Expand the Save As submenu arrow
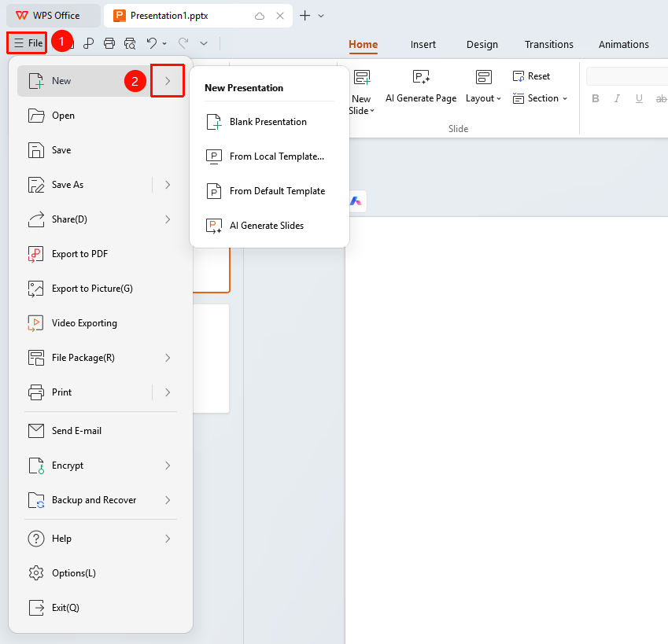668x644 pixels. 168,185
